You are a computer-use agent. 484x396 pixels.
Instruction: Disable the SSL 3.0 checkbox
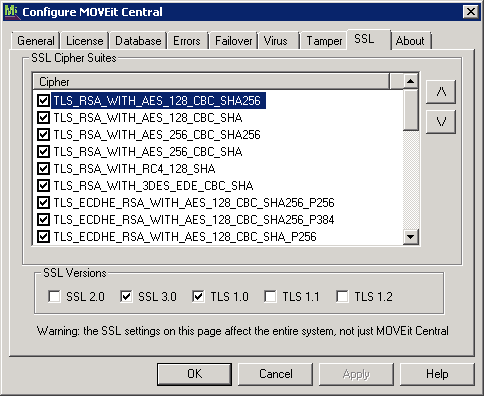(126, 296)
